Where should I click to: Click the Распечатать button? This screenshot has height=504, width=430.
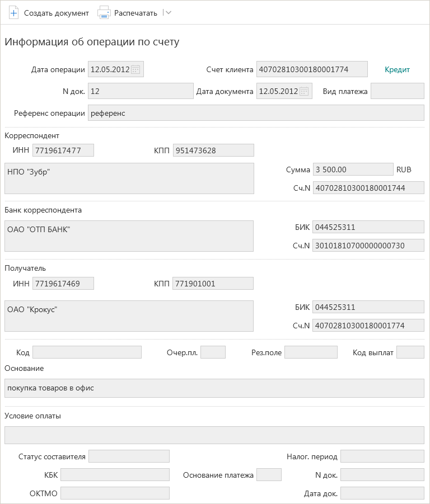click(x=128, y=13)
